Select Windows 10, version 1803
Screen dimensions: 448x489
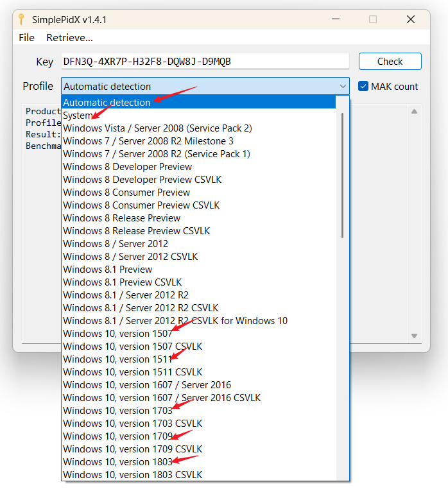point(198,461)
